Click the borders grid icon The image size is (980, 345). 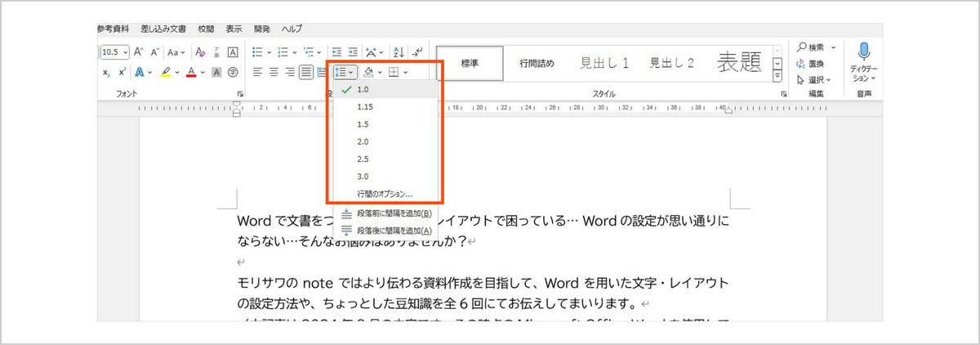coord(394,72)
